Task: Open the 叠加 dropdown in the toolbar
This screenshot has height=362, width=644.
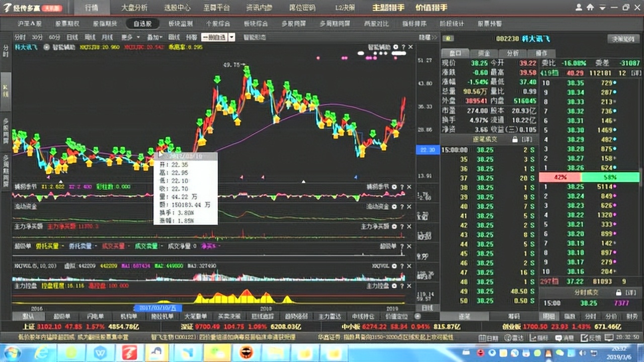Action: [154, 36]
